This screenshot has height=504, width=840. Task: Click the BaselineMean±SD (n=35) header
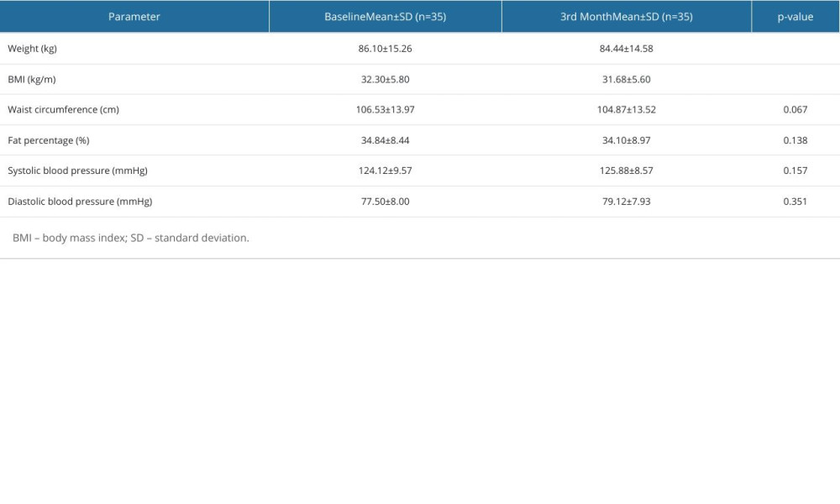click(x=386, y=17)
